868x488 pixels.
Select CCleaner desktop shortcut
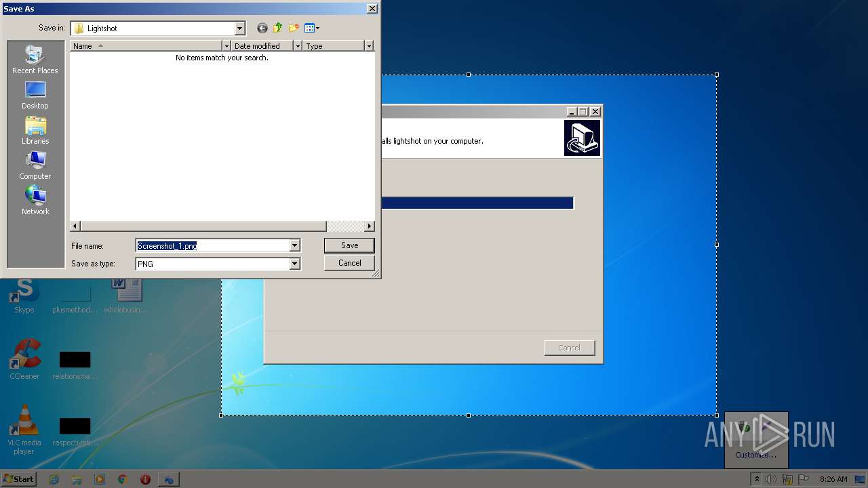point(24,359)
